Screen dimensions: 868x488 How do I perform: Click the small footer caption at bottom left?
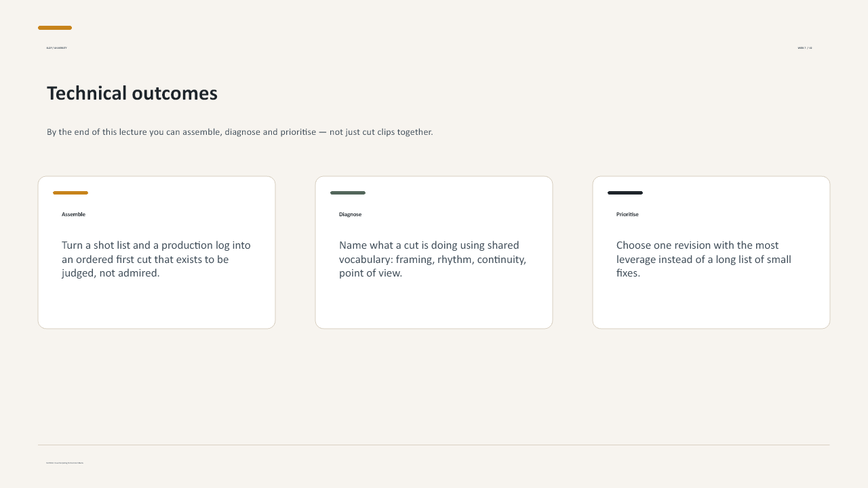[x=65, y=463]
